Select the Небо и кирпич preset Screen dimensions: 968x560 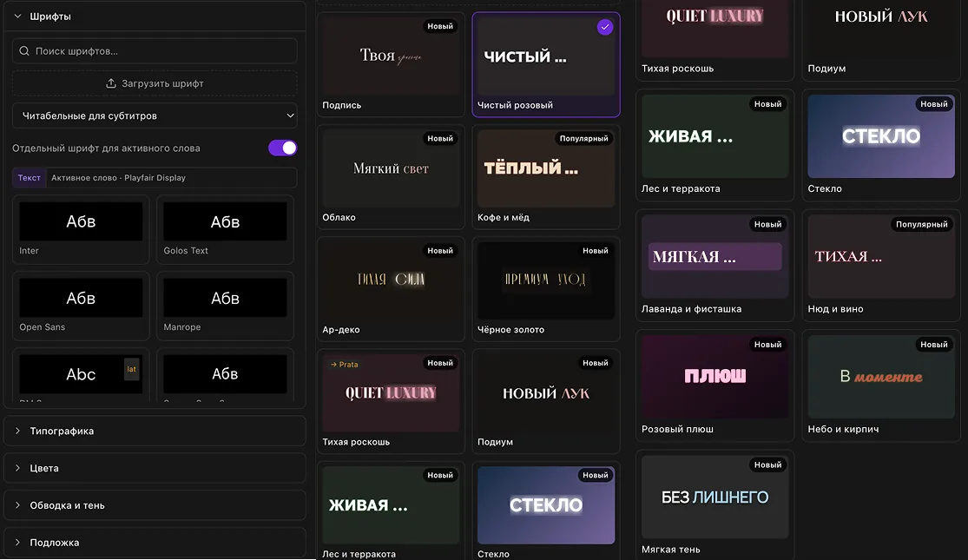(881, 385)
